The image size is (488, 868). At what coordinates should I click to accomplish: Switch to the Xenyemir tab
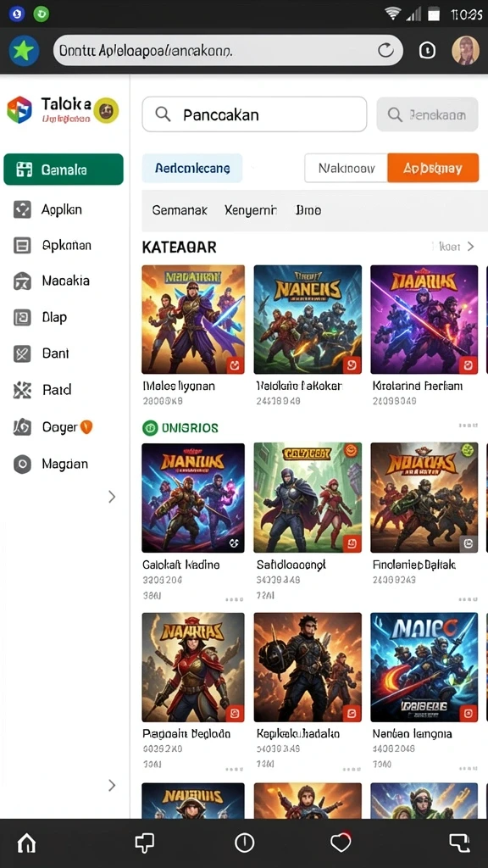click(x=251, y=210)
